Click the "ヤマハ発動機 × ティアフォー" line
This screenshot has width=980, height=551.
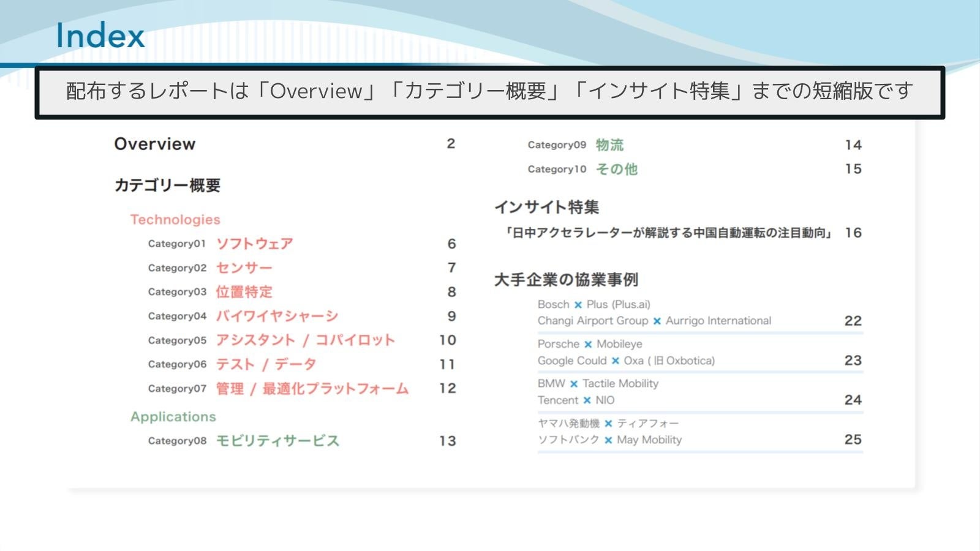pos(608,423)
